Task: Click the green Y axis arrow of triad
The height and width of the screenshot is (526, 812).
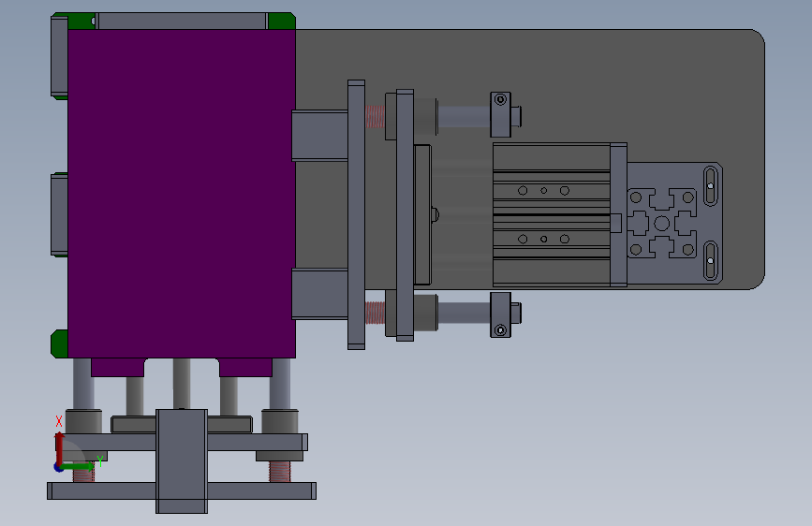Action: pyautogui.click(x=78, y=466)
